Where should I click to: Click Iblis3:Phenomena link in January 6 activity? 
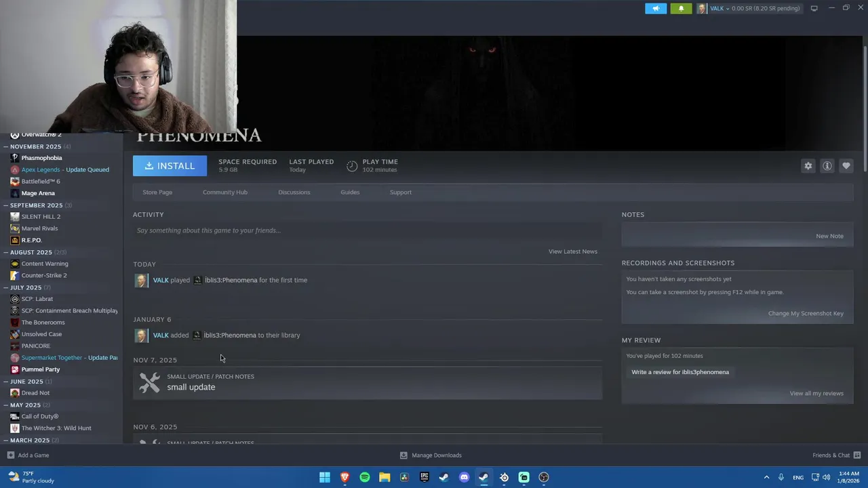pos(230,335)
